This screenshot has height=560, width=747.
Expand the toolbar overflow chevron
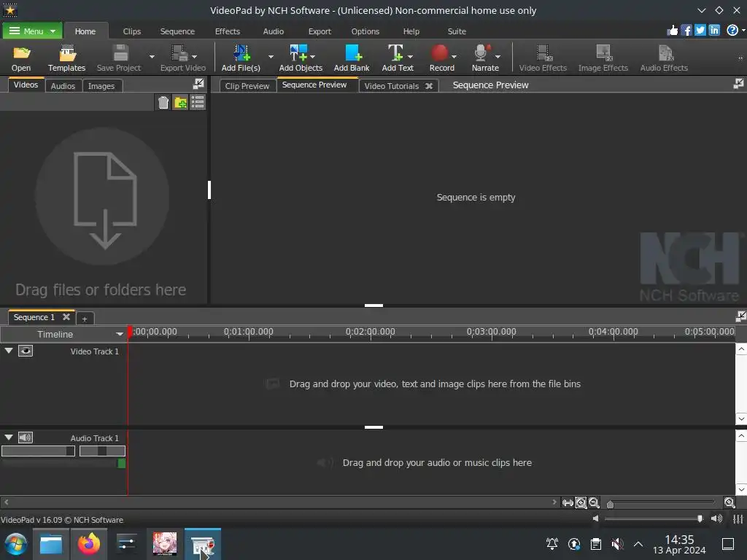[x=740, y=58]
